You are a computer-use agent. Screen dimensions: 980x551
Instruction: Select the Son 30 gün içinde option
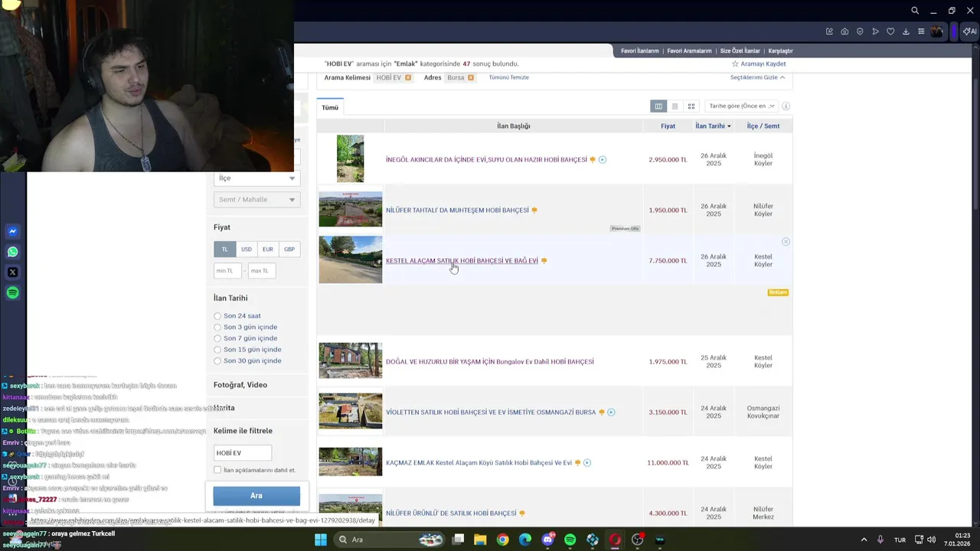[217, 361]
